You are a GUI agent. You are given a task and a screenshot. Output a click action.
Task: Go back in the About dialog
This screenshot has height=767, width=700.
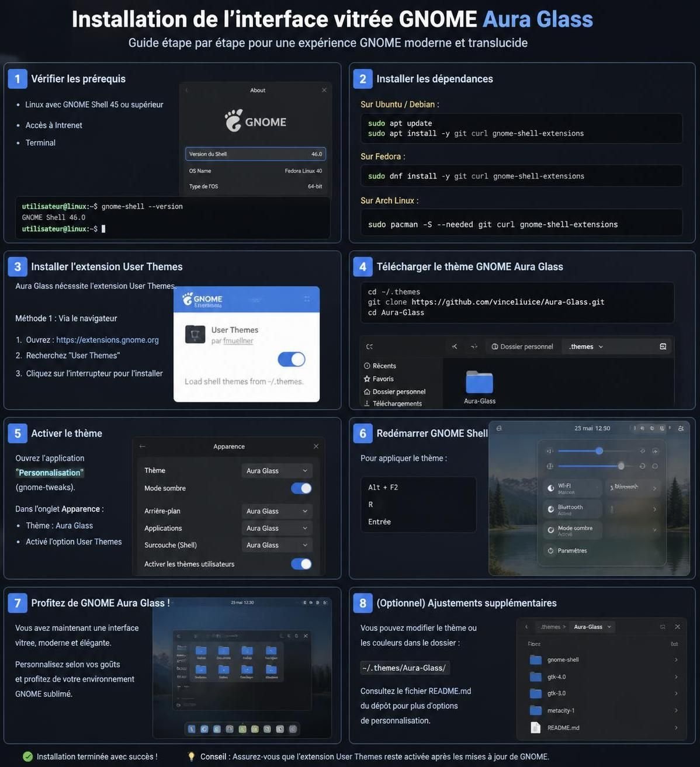[x=187, y=90]
